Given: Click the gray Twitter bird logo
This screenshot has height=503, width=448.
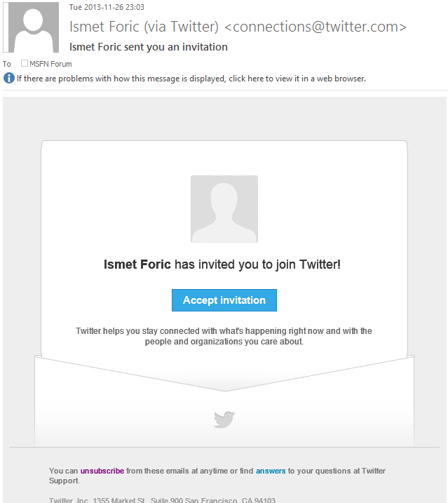Looking at the screenshot, I should pos(224,420).
